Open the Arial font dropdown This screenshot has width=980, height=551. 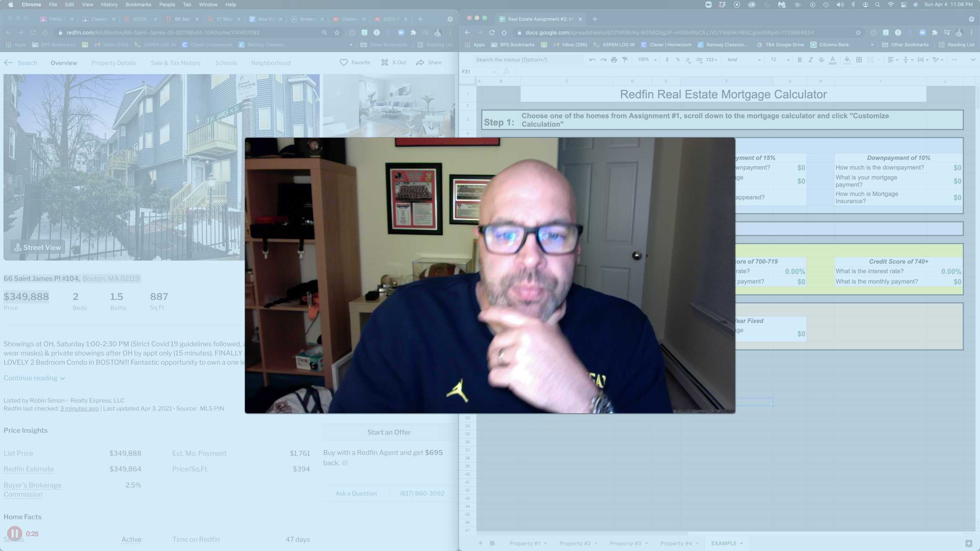pos(743,60)
